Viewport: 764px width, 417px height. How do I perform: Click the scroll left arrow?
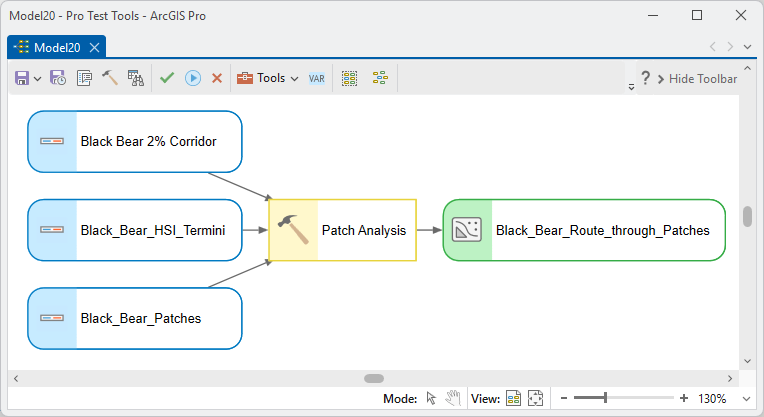(x=16, y=379)
